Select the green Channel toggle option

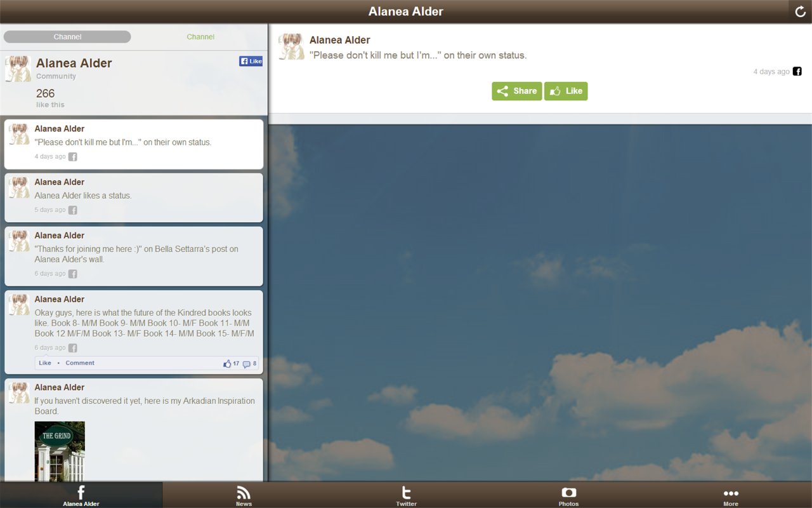pyautogui.click(x=200, y=36)
